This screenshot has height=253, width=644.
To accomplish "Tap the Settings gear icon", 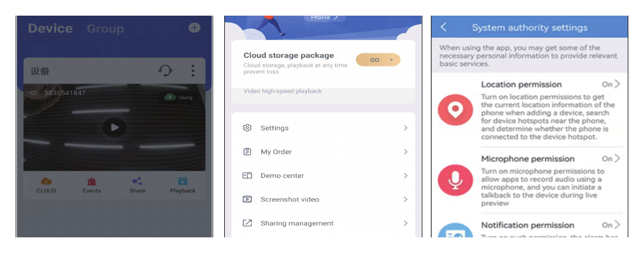I will pyautogui.click(x=247, y=128).
